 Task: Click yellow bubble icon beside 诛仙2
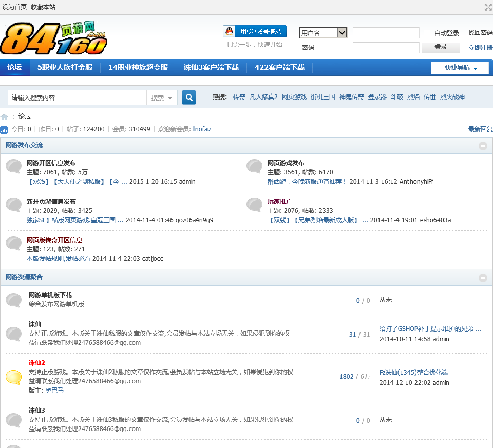[14, 377]
